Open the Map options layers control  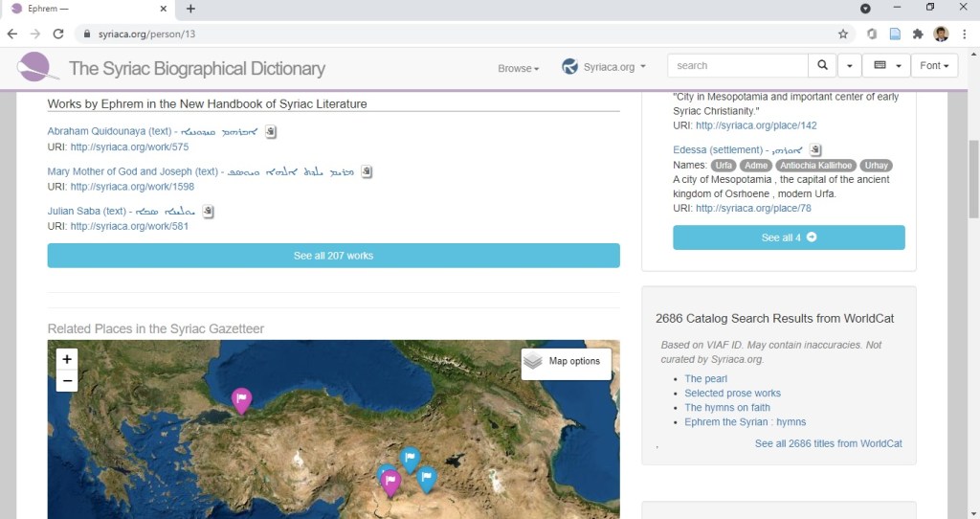pos(566,362)
